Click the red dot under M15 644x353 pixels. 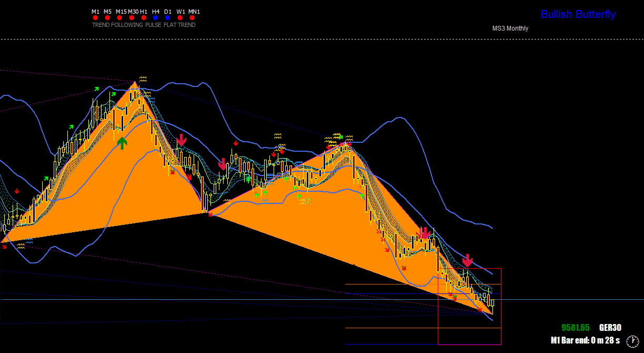coord(119,18)
